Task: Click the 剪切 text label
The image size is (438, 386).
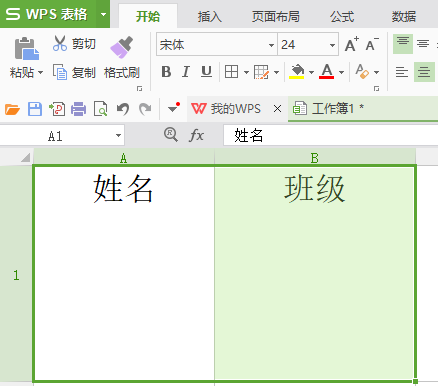Action: 84,44
